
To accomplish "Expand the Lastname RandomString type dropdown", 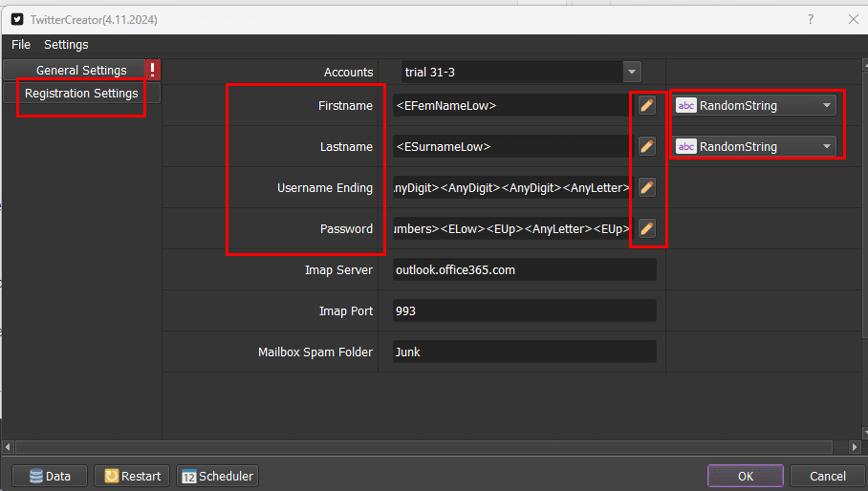I will point(754,146).
